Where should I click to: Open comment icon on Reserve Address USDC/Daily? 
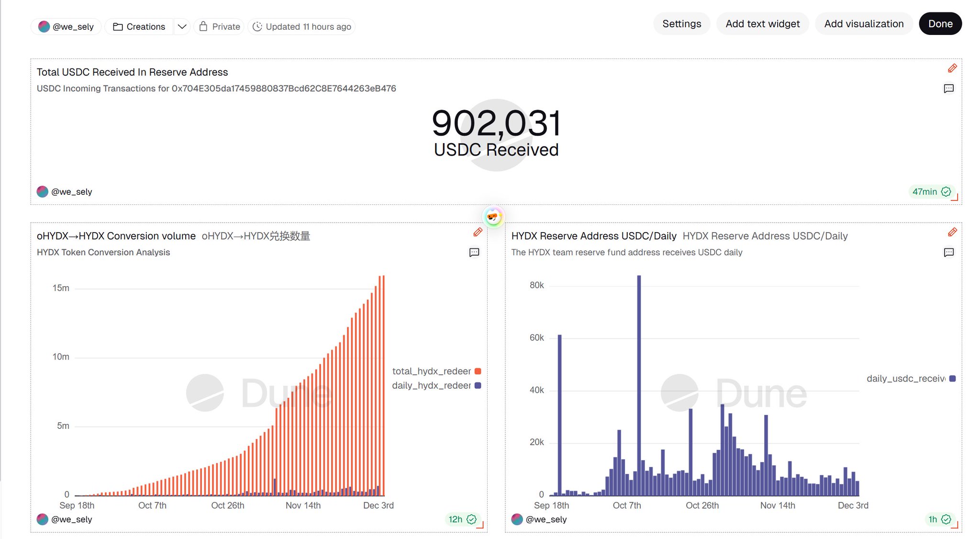pos(948,252)
